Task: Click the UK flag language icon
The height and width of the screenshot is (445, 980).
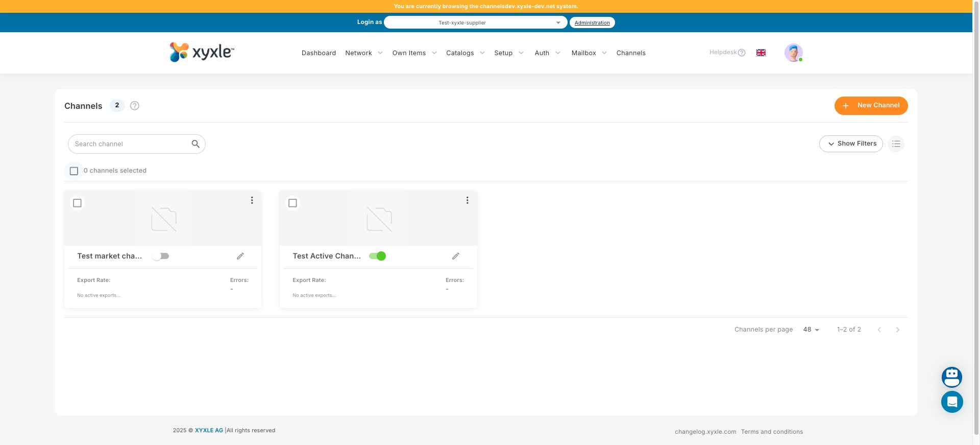Action: pos(761,53)
